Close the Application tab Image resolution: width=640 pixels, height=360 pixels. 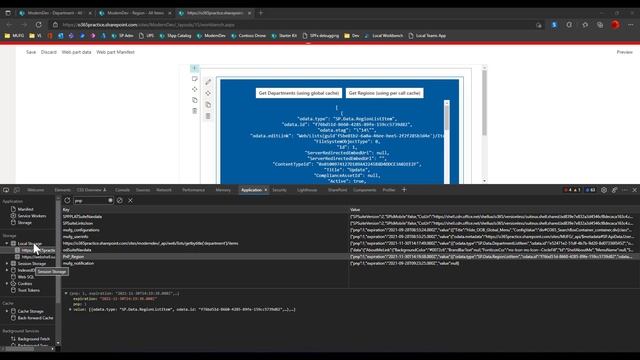click(266, 190)
